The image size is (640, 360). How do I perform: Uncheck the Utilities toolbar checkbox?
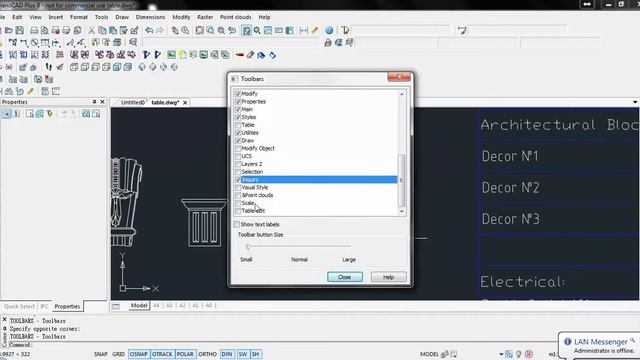click(238, 133)
